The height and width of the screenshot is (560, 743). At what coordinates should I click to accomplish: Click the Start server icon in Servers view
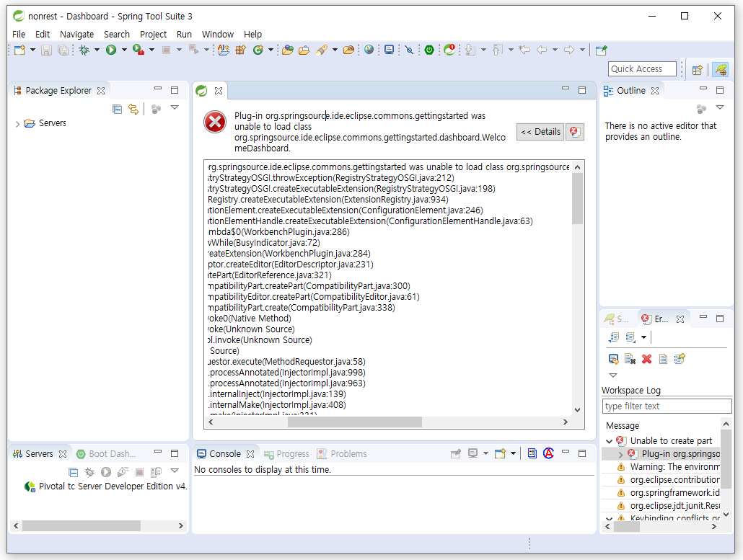(x=106, y=472)
